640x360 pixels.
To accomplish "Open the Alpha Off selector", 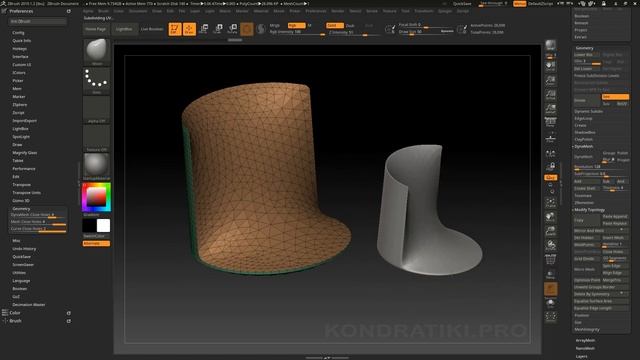I will [97, 109].
